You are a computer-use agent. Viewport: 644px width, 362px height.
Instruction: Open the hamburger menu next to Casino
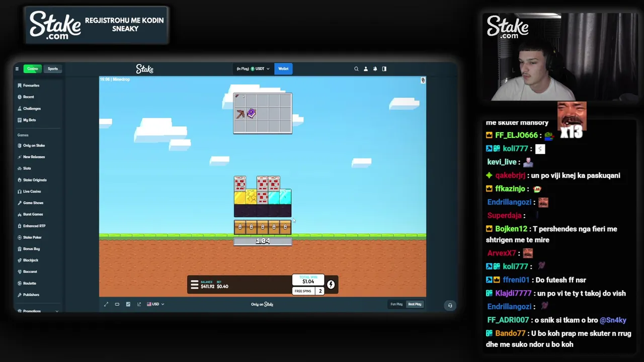pos(17,69)
